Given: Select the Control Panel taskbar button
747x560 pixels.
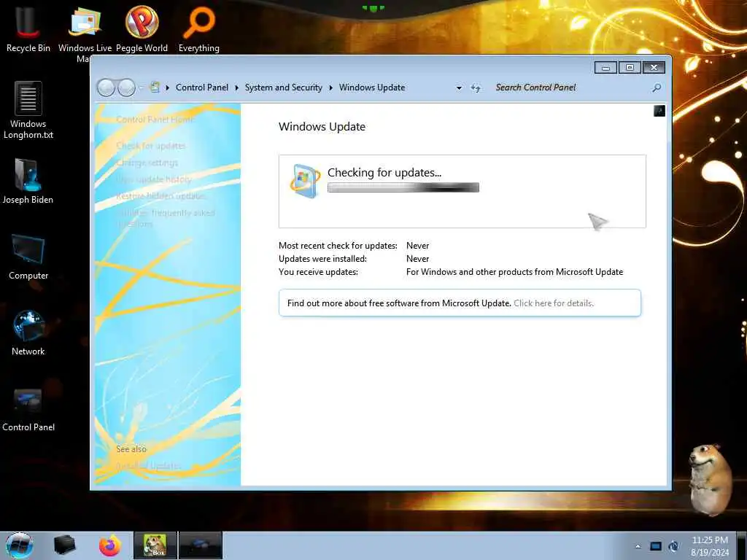Looking at the screenshot, I should 200,545.
